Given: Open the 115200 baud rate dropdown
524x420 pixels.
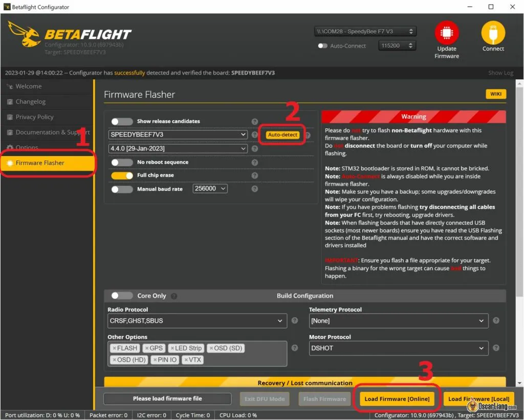Looking at the screenshot, I should pos(397,46).
